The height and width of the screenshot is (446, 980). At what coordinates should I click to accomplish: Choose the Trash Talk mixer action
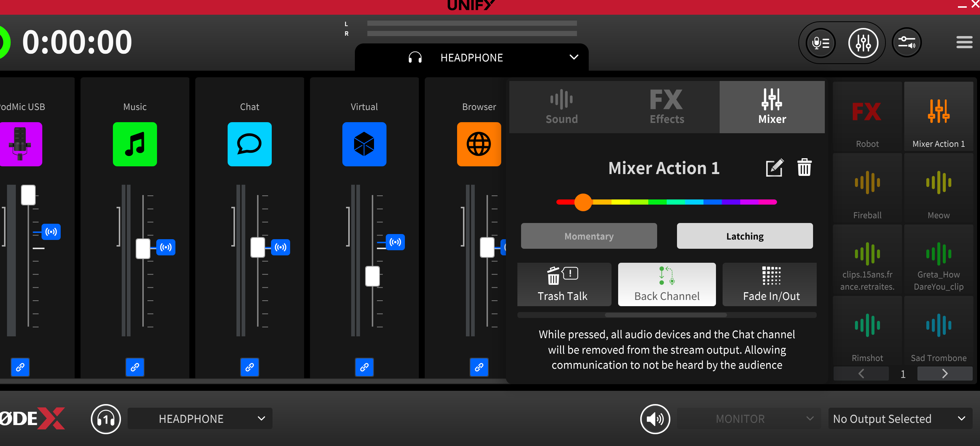(564, 284)
